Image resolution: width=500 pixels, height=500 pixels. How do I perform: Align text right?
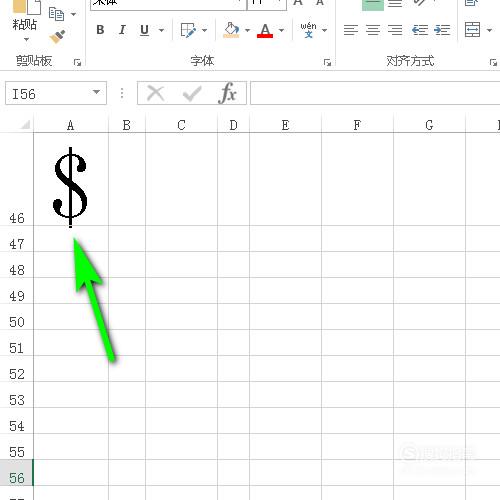coord(395,30)
